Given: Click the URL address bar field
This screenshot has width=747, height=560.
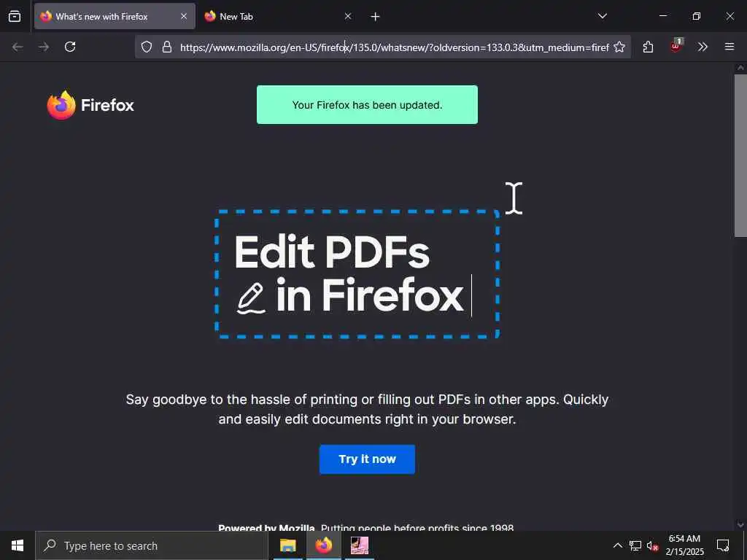Looking at the screenshot, I should 383,47.
